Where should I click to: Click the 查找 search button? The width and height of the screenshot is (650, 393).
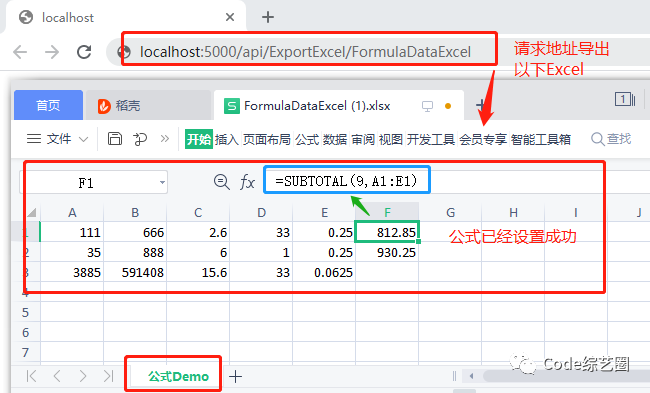[611, 139]
